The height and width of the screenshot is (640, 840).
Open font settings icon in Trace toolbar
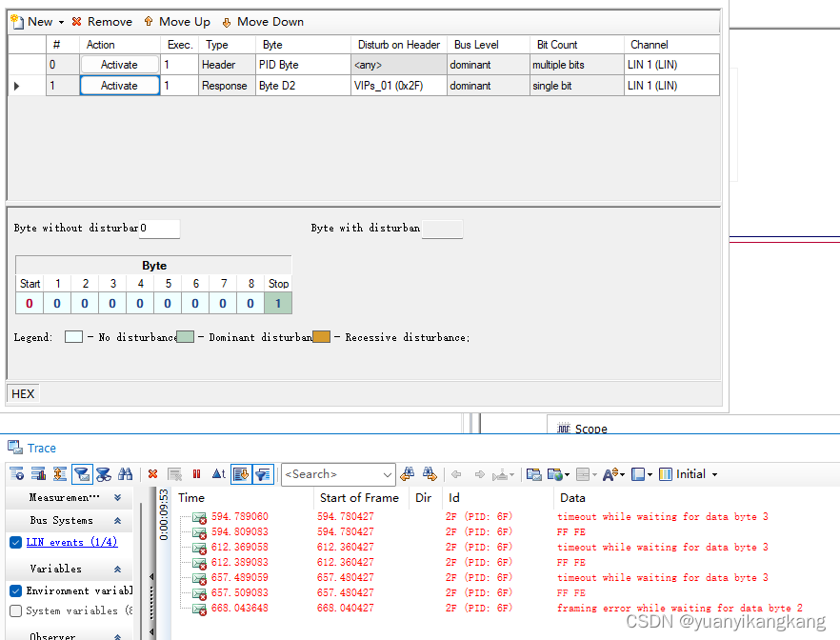[x=608, y=473]
